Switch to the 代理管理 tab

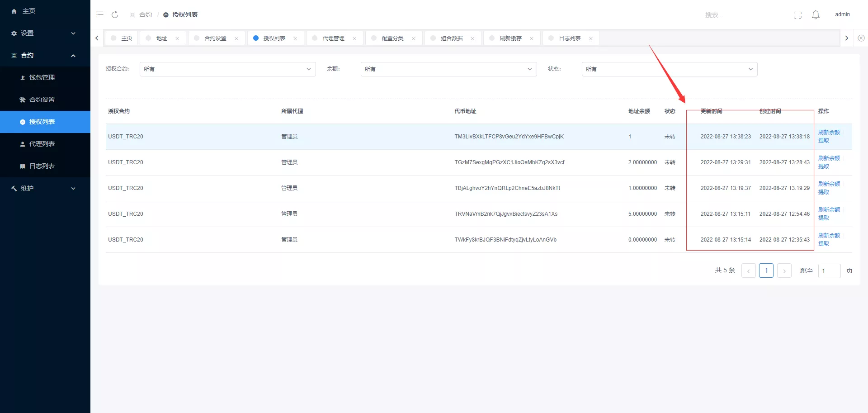[333, 38]
